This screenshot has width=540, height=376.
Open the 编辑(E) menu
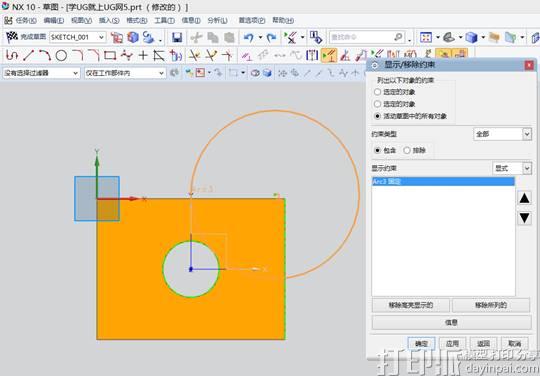(x=54, y=20)
